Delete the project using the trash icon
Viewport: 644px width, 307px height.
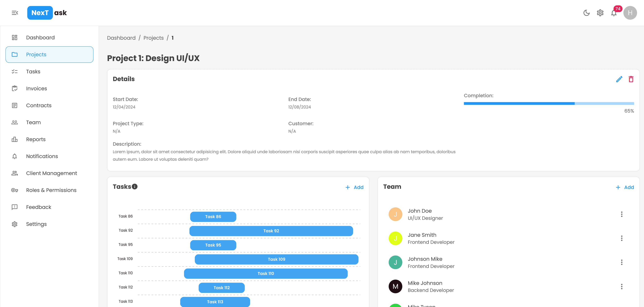pyautogui.click(x=631, y=79)
